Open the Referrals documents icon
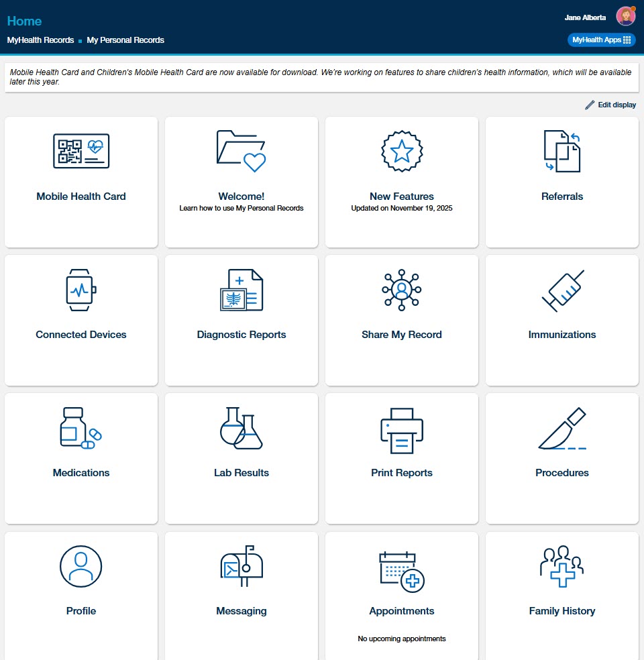Image resolution: width=644 pixels, height=660 pixels. [562, 151]
